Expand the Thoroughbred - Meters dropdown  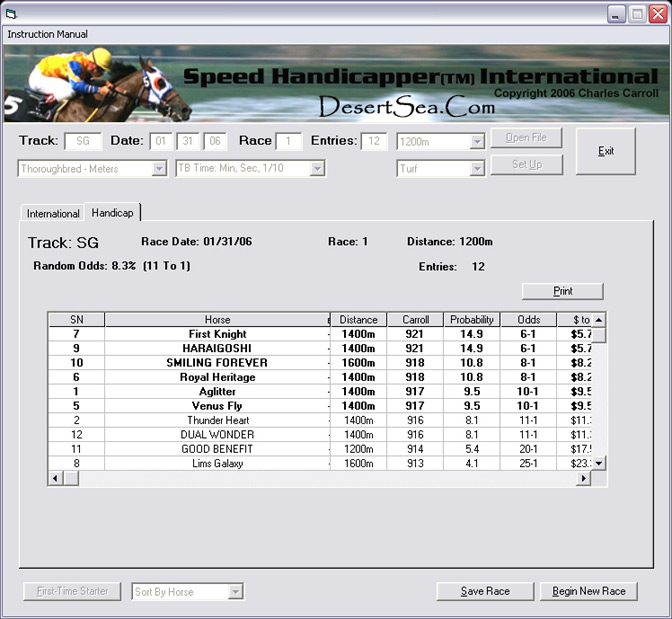[x=159, y=168]
